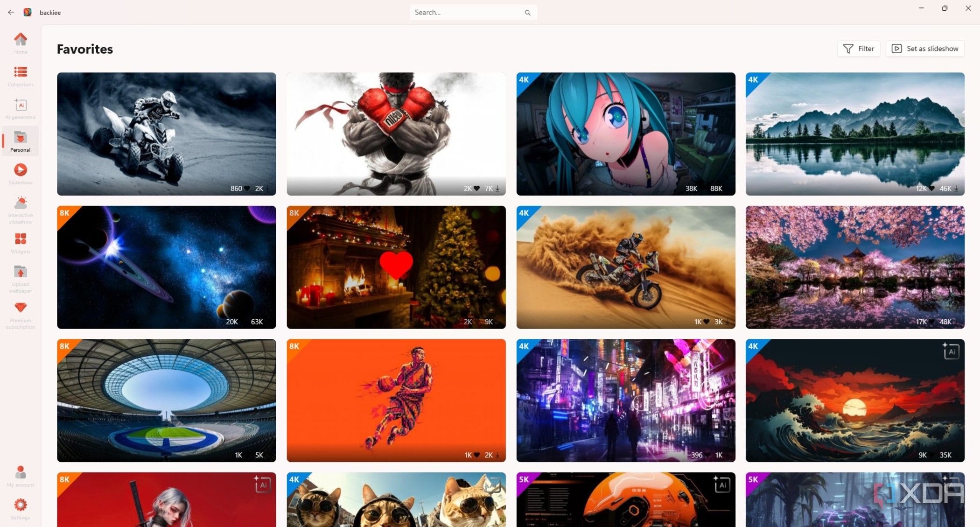
Task: Click into the Search field
Action: (x=467, y=13)
